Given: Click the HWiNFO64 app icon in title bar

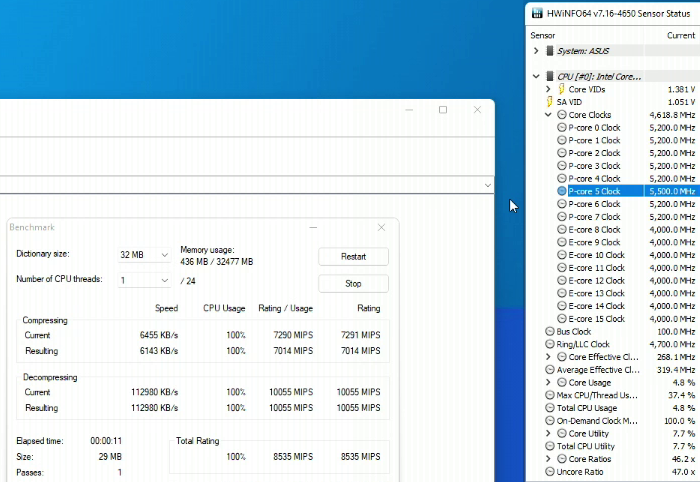Looking at the screenshot, I should [x=536, y=12].
